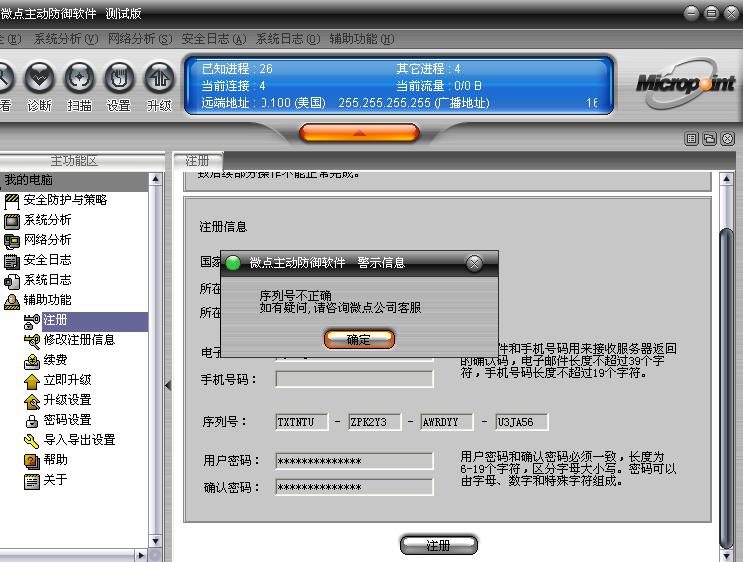Image resolution: width=743 pixels, height=562 pixels.
Task: Open 升级设置 in the sidebar
Action: click(67, 399)
